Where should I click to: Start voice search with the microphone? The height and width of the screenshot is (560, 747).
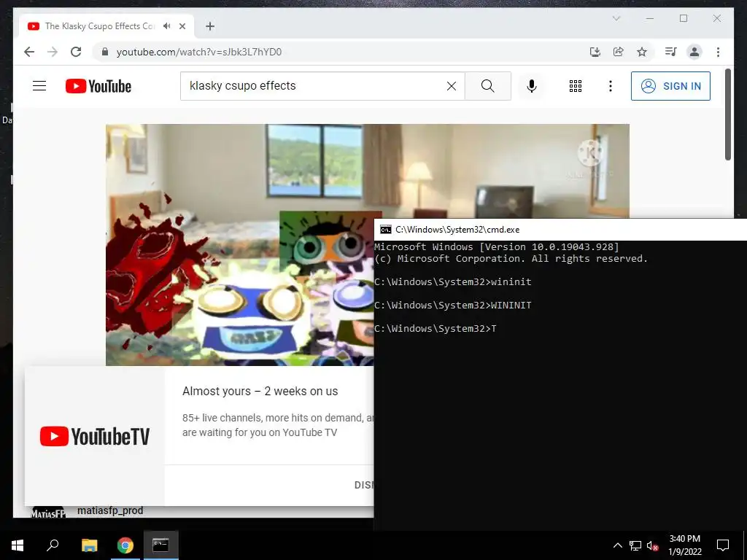coord(532,86)
